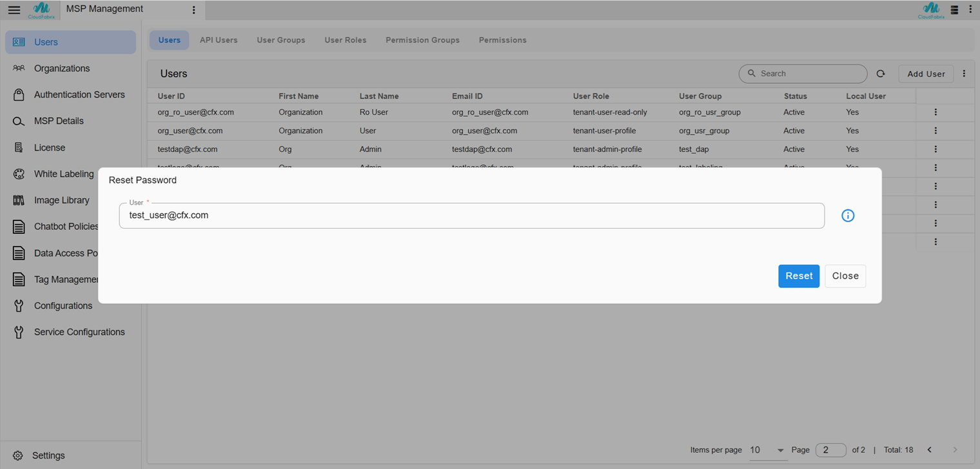980x469 pixels.
Task: Click the info icon beside User field
Action: tap(848, 216)
